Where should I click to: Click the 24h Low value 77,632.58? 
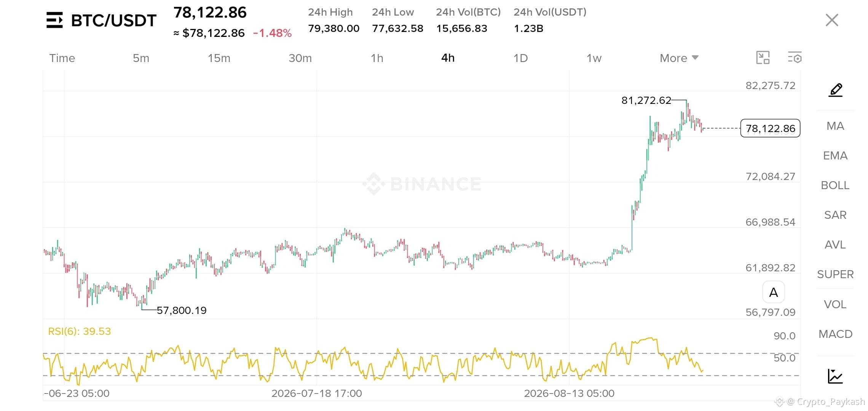397,29
